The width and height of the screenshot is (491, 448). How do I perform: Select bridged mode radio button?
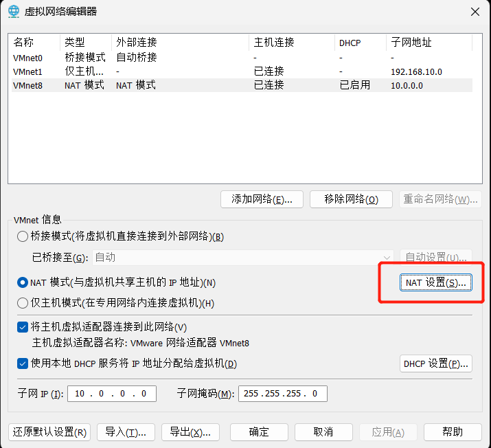pos(23,236)
